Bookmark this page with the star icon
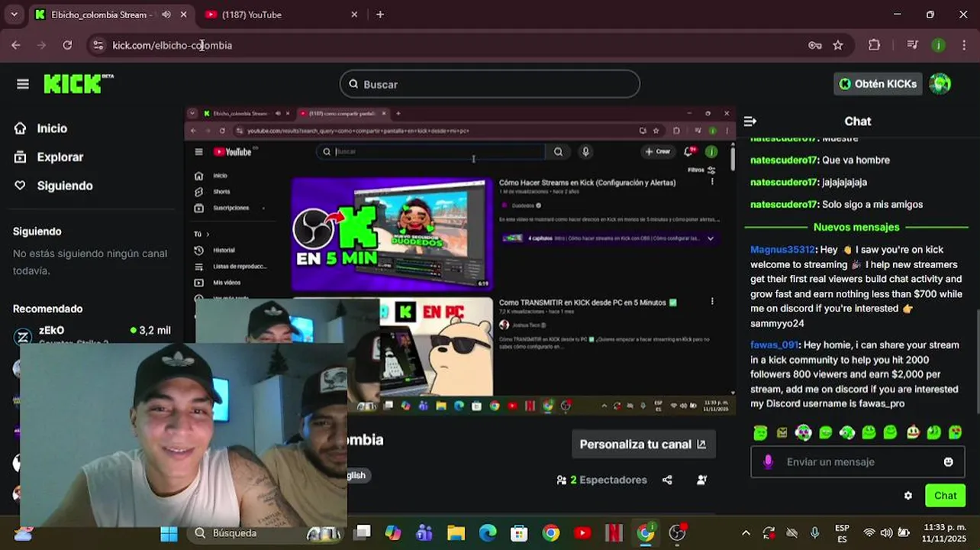 coord(838,45)
